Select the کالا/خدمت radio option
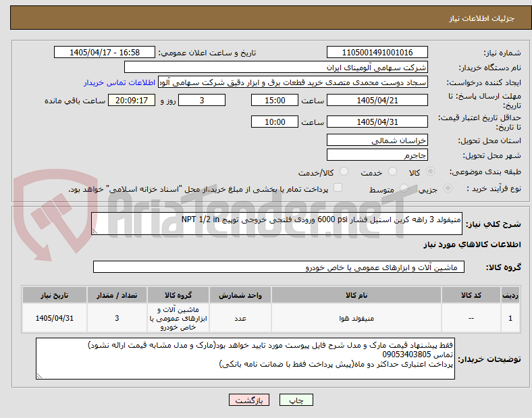The width and height of the screenshot is (532, 418). click(x=344, y=172)
